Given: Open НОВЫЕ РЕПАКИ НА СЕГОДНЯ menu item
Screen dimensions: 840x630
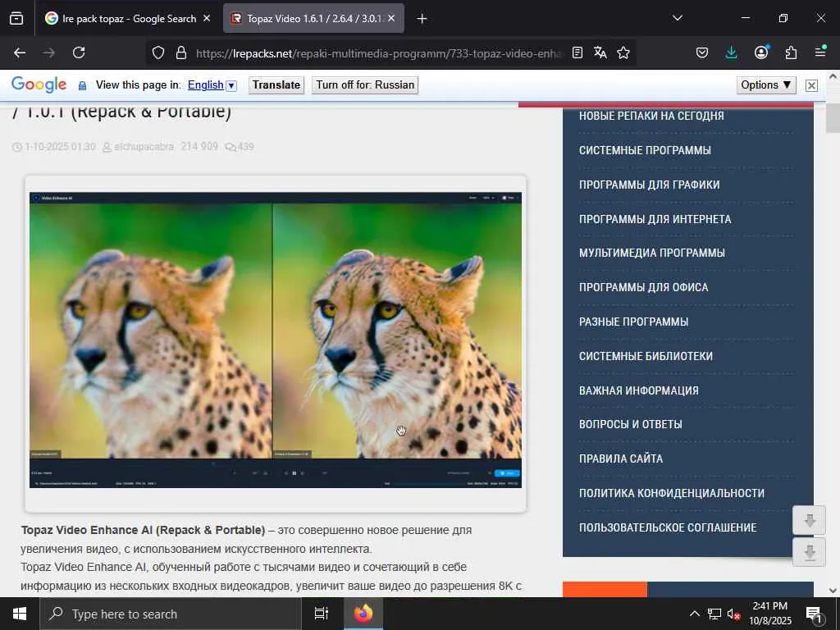Looking at the screenshot, I should point(651,116).
